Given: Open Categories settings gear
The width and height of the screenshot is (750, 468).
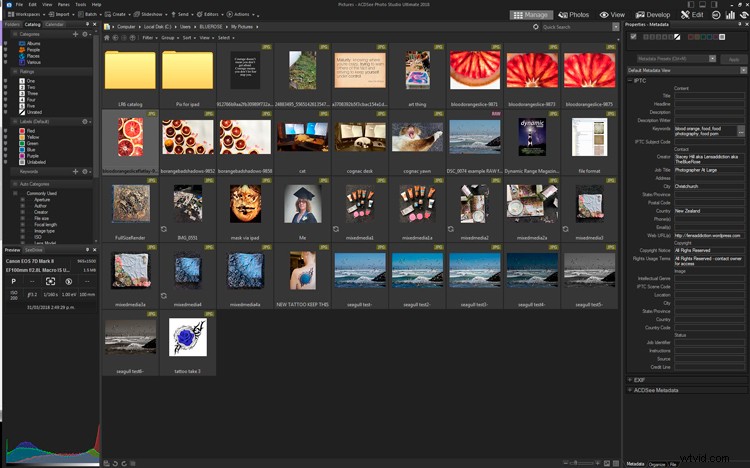Looking at the screenshot, I should coord(85,34).
